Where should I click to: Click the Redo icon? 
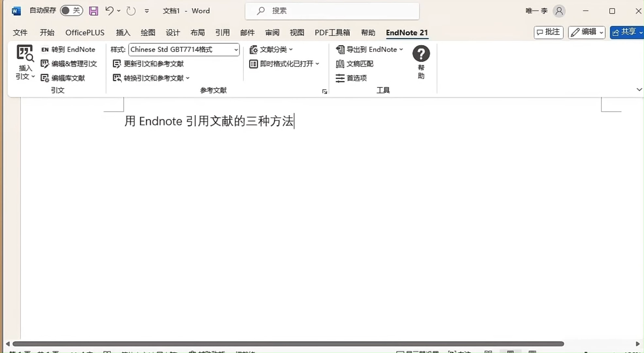point(131,11)
